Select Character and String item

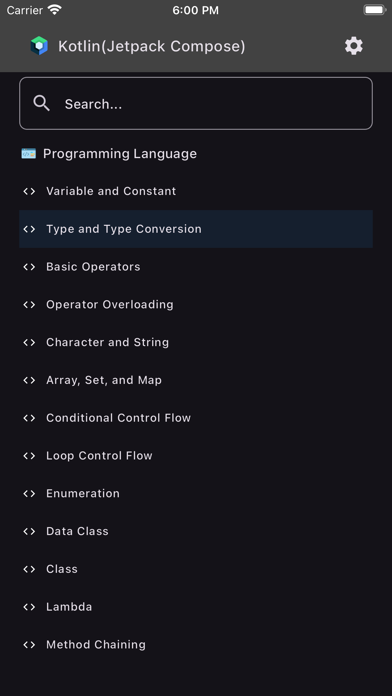pyautogui.click(x=196, y=342)
